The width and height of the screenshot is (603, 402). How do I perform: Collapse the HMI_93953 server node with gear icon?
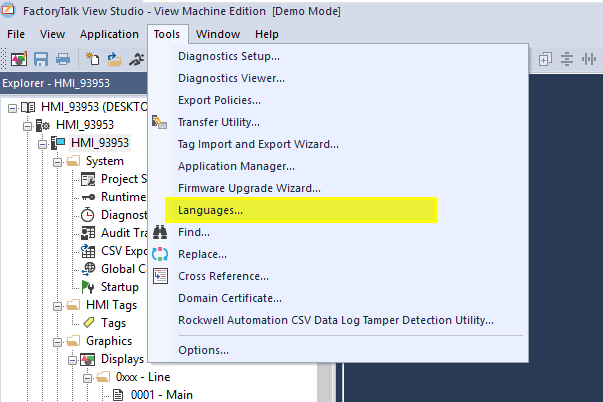27,126
